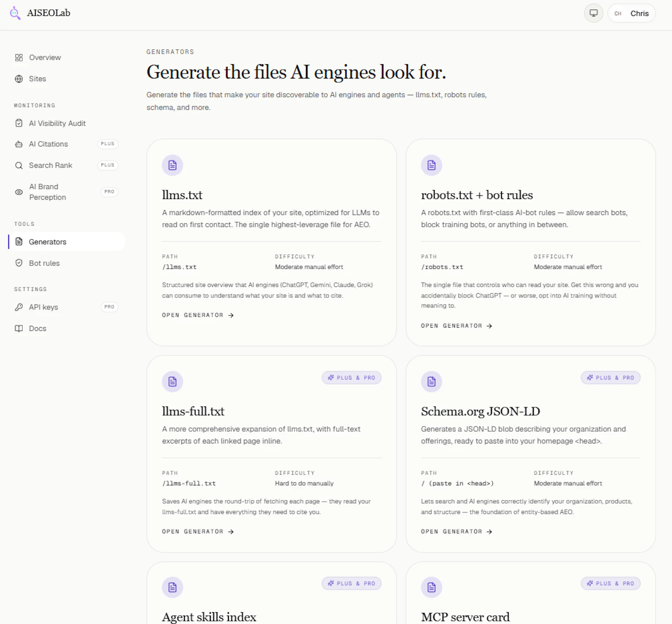672x624 pixels.
Task: Click the API keys key icon
Action: [x=19, y=307]
